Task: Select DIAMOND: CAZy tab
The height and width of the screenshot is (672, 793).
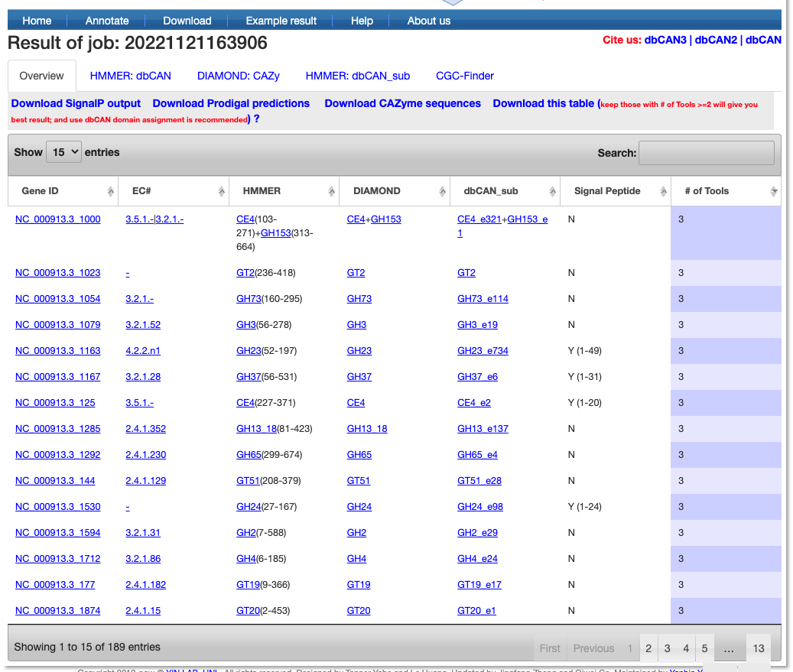Action: coord(238,76)
